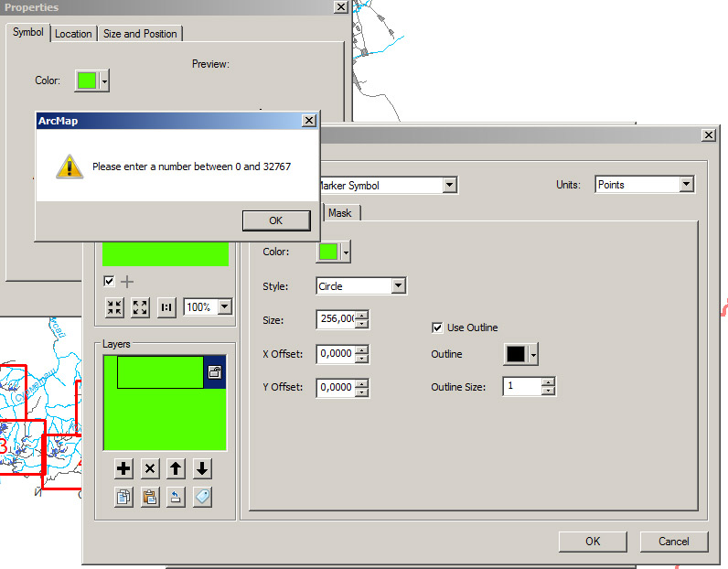Screen dimensions: 728x569
Task: Increase X Offset with up stepper
Action: tap(361, 349)
